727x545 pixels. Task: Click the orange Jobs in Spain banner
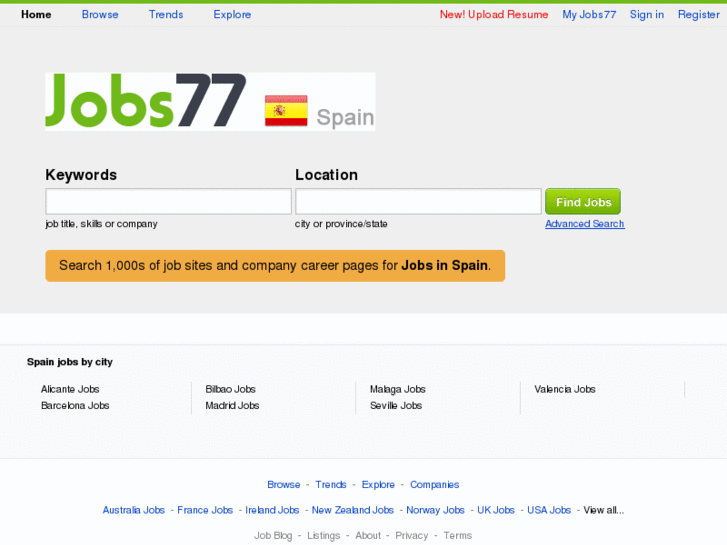(275, 266)
